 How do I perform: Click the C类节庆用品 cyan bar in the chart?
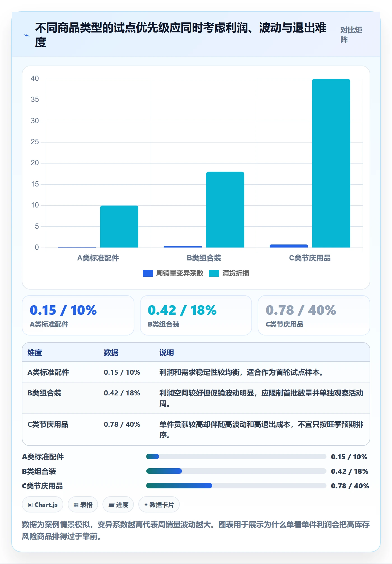pyautogui.click(x=331, y=163)
